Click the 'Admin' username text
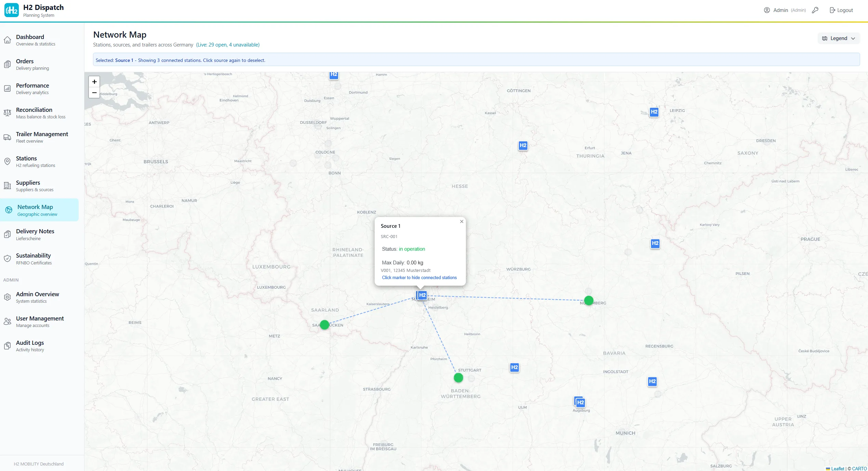The height and width of the screenshot is (471, 868). [780, 10]
